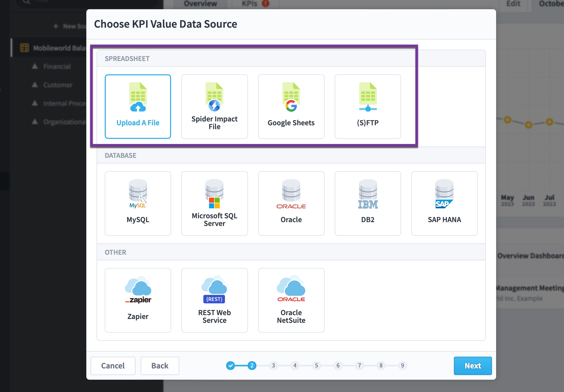The height and width of the screenshot is (392, 564).
Task: Select the SAP HANA database
Action: [x=444, y=203]
